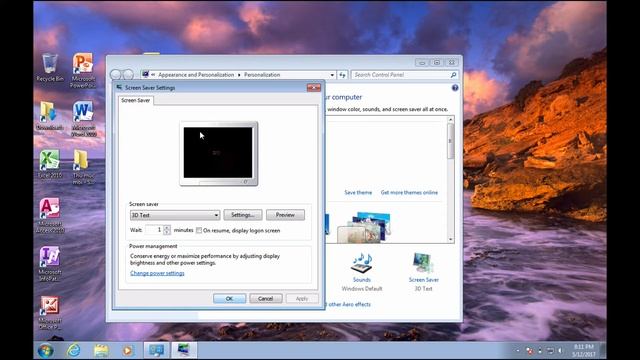This screenshot has height=360, width=640.
Task: Open the screen saver dropdown showing 3D Text
Action: tap(175, 215)
